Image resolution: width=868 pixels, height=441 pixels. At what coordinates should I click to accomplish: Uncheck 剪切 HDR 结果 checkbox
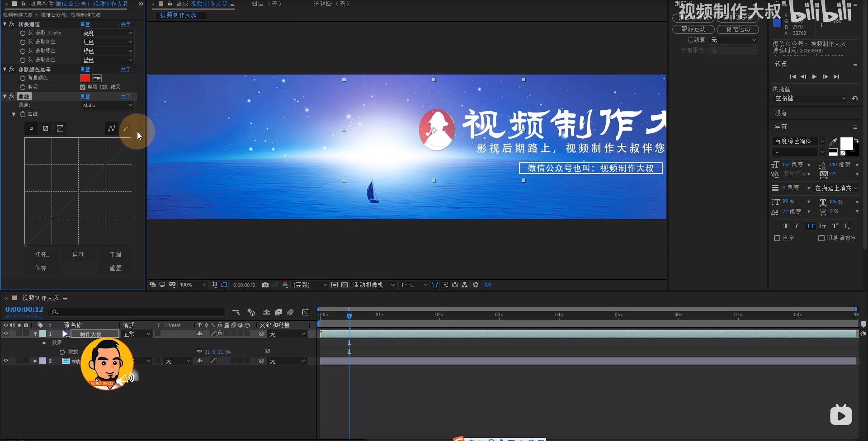click(83, 87)
